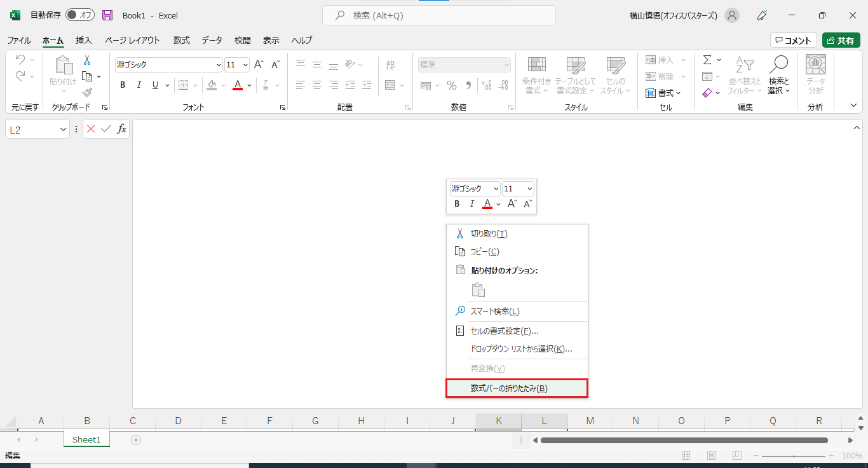Click the search box in title bar
The width and height of the screenshot is (868, 468).
pyautogui.click(x=438, y=15)
